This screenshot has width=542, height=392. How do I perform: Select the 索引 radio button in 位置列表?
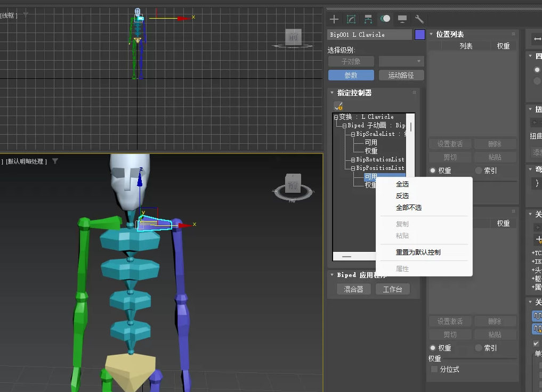click(479, 170)
